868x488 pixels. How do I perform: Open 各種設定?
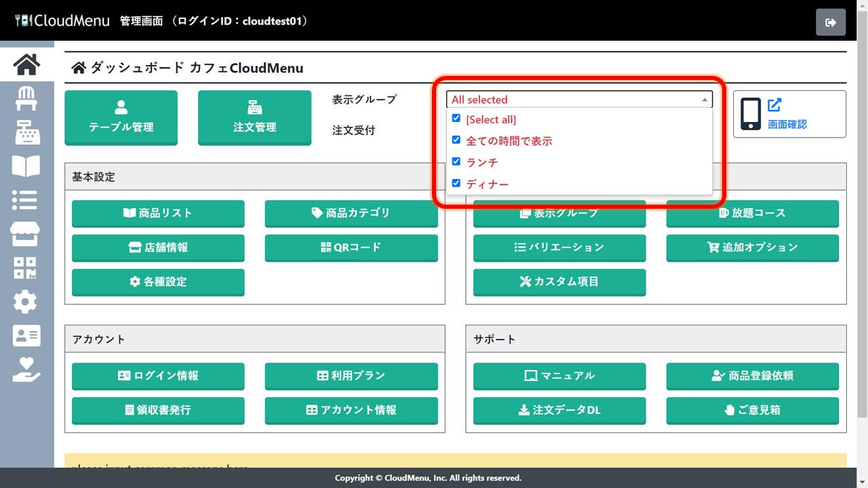tap(158, 282)
